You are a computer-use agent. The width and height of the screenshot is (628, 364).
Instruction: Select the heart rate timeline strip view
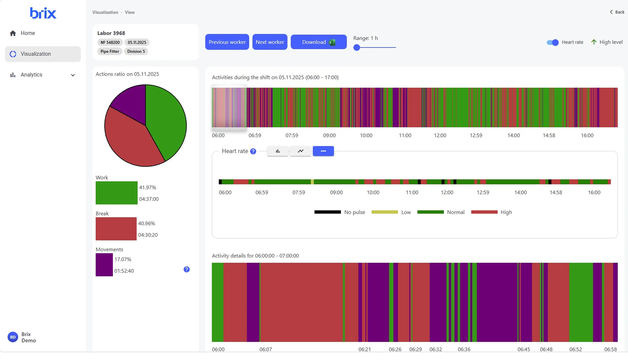(x=323, y=151)
